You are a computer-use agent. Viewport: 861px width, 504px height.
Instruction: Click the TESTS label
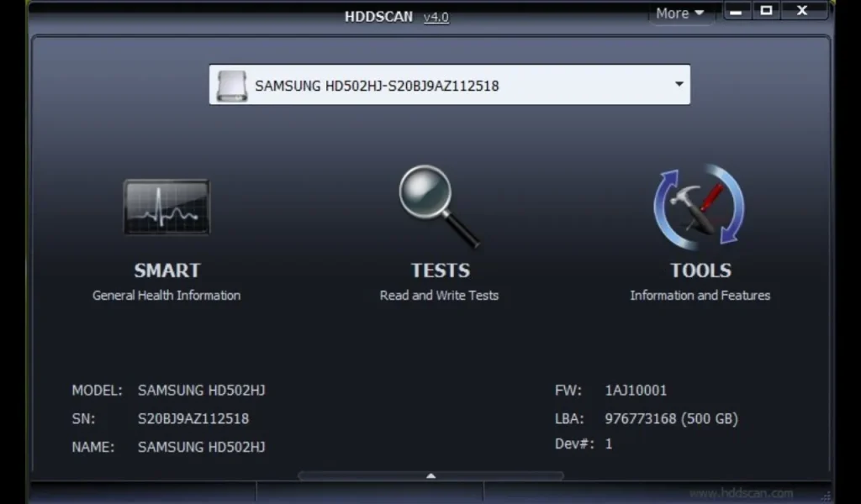tap(441, 270)
